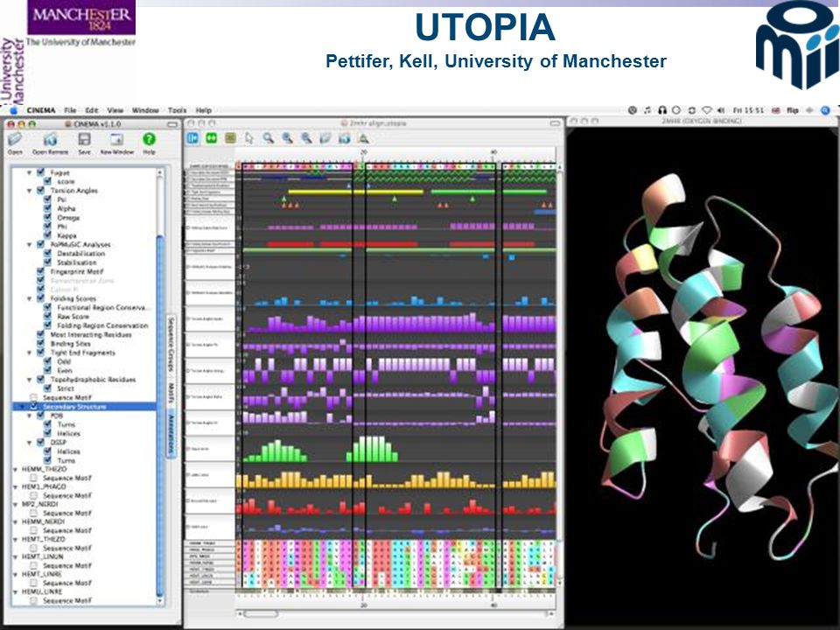Switch to the Motifs vertical tab

171,393
